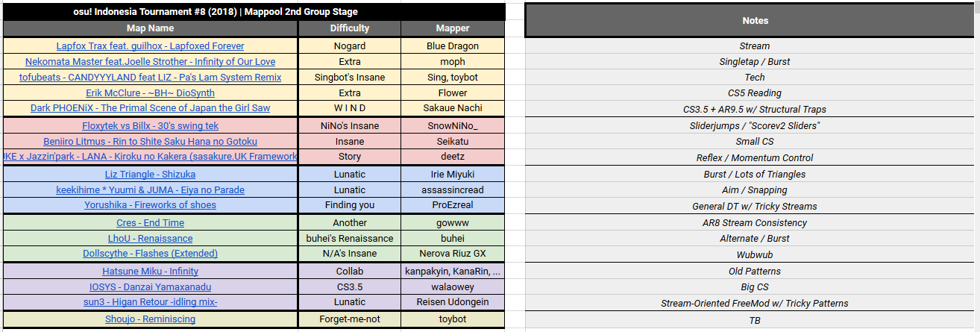Open Dark PHOENiX map link
The width and height of the screenshot is (980, 332).
tap(150, 107)
